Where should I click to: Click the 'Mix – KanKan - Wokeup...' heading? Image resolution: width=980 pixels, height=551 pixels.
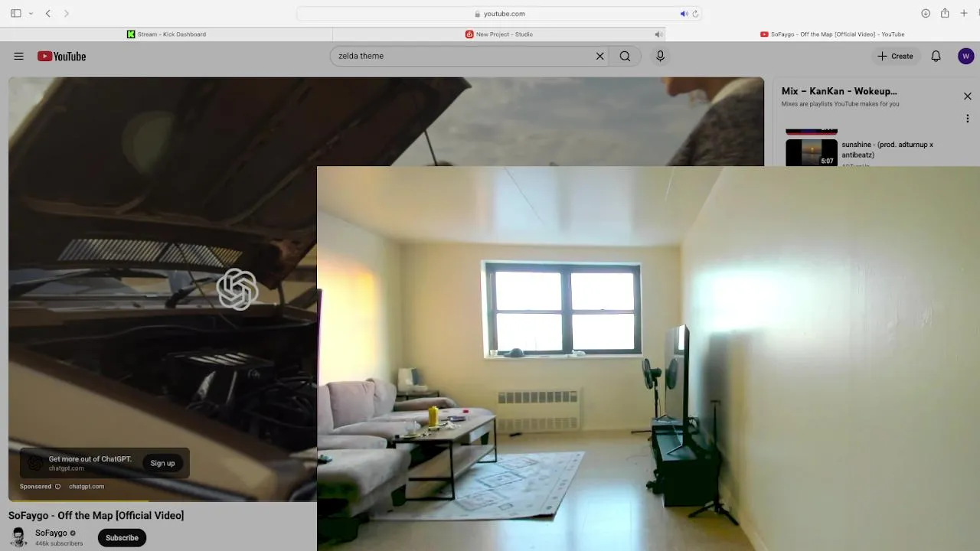tap(839, 91)
